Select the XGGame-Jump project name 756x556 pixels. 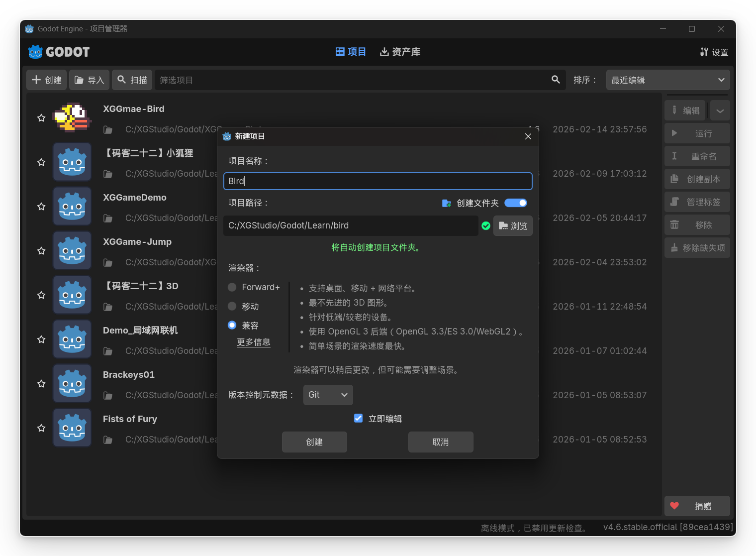click(137, 242)
